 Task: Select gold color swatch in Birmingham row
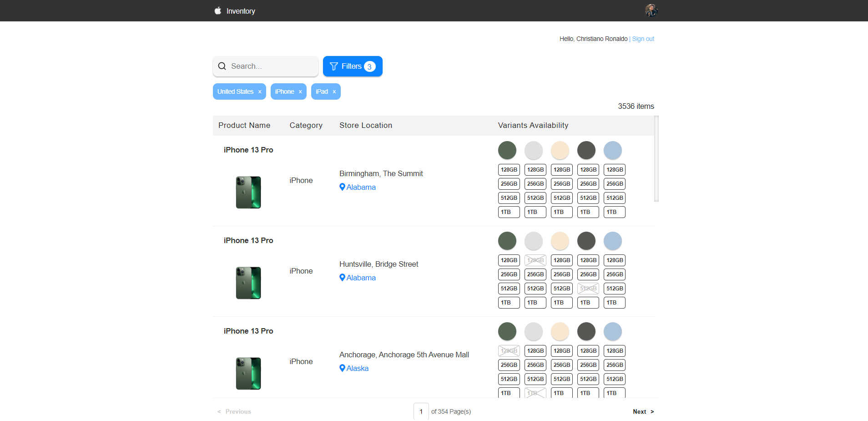(x=560, y=150)
